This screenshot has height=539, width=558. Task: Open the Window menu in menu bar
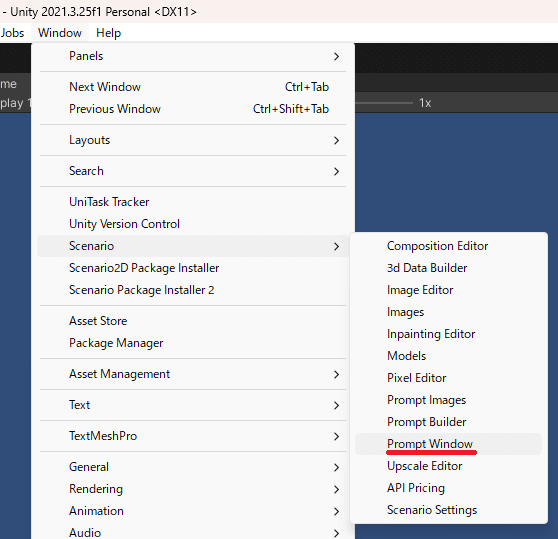click(x=60, y=33)
